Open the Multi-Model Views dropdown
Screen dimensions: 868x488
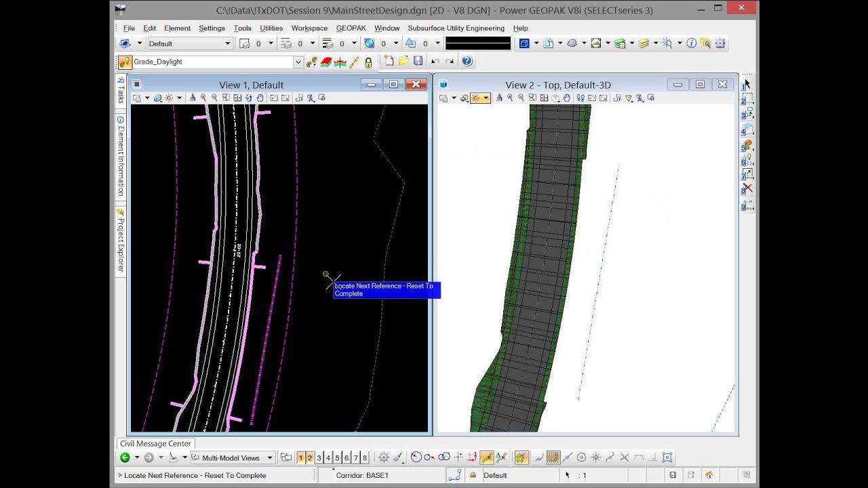tap(269, 458)
